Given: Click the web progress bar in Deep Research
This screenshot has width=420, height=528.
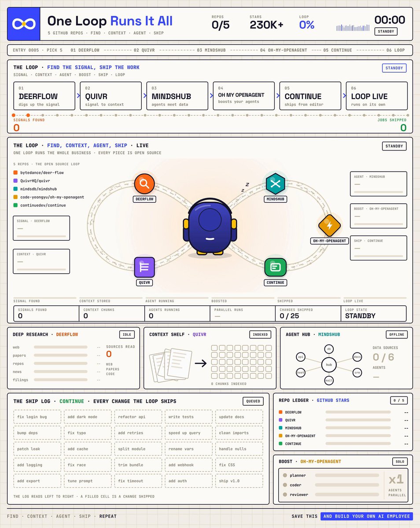Looking at the screenshot, I should [x=61, y=347].
